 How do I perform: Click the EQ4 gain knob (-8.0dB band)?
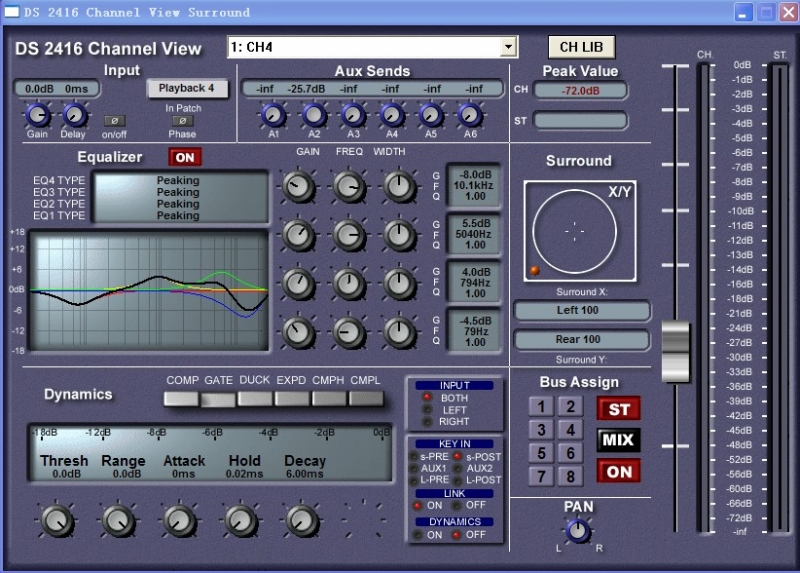click(x=298, y=187)
